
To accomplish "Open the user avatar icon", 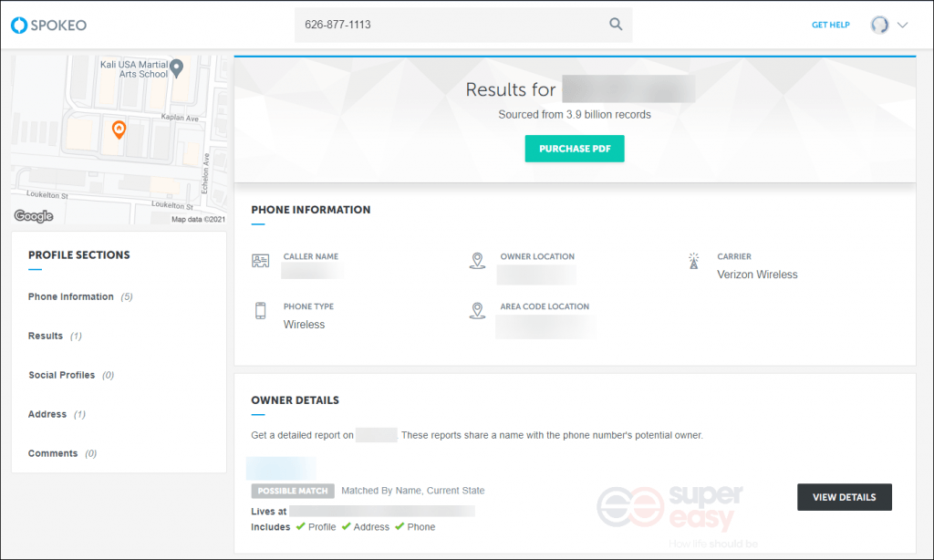I will tap(879, 25).
